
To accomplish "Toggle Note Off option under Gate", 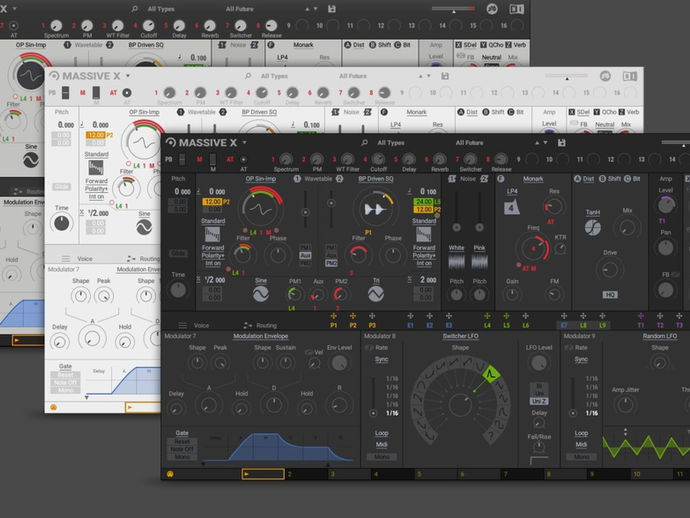I will pyautogui.click(x=182, y=449).
